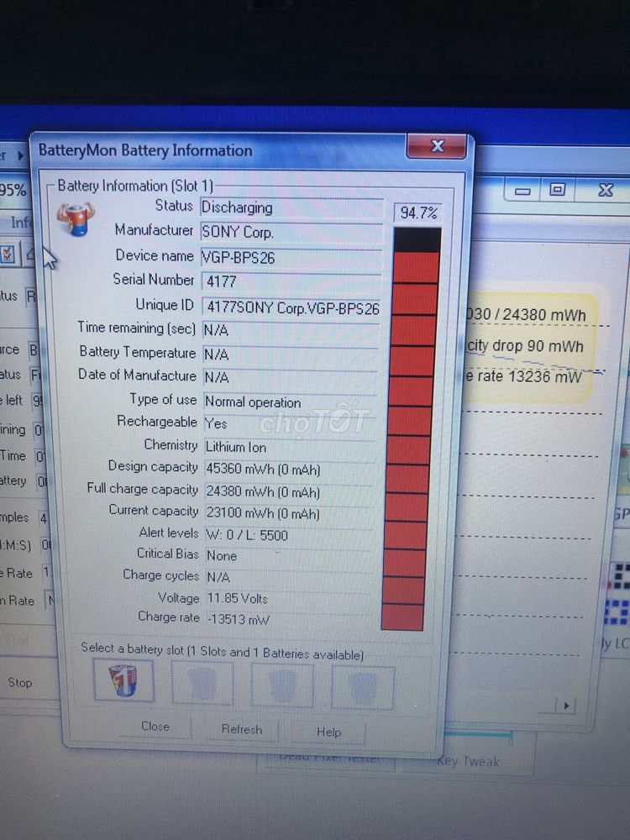Click the 94.7% battery level bar
Viewport: 630px width, 840px height.
tap(411, 428)
